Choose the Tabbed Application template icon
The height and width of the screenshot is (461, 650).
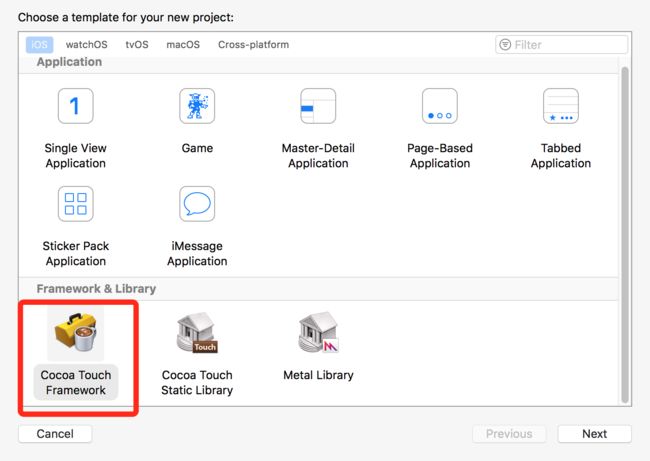click(x=560, y=106)
